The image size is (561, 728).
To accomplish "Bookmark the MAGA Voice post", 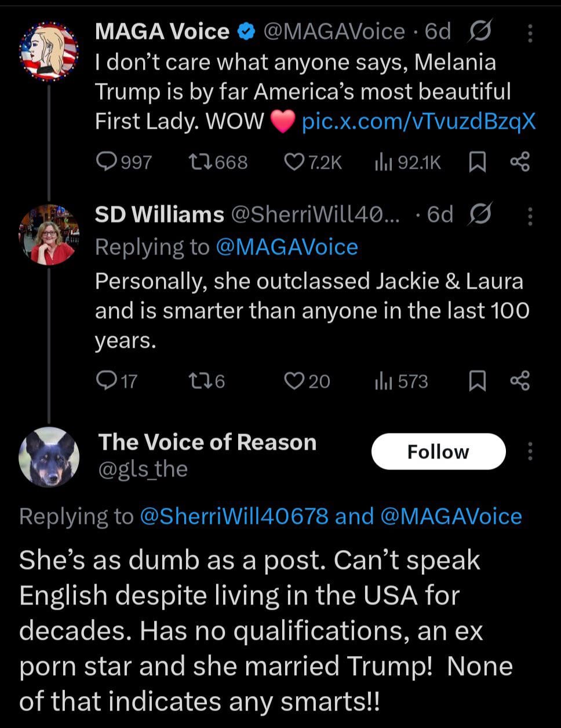I will coord(477,163).
